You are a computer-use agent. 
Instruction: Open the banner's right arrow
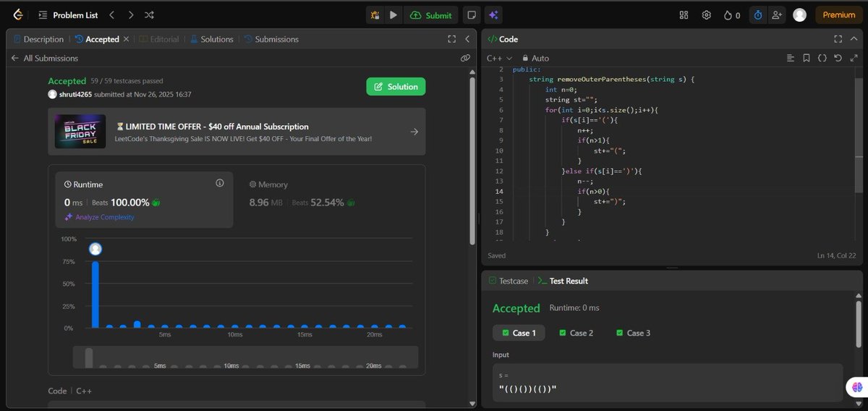click(414, 132)
